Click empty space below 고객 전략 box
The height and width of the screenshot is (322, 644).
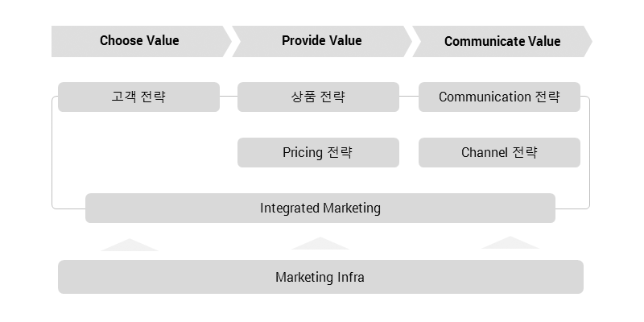coord(138,152)
